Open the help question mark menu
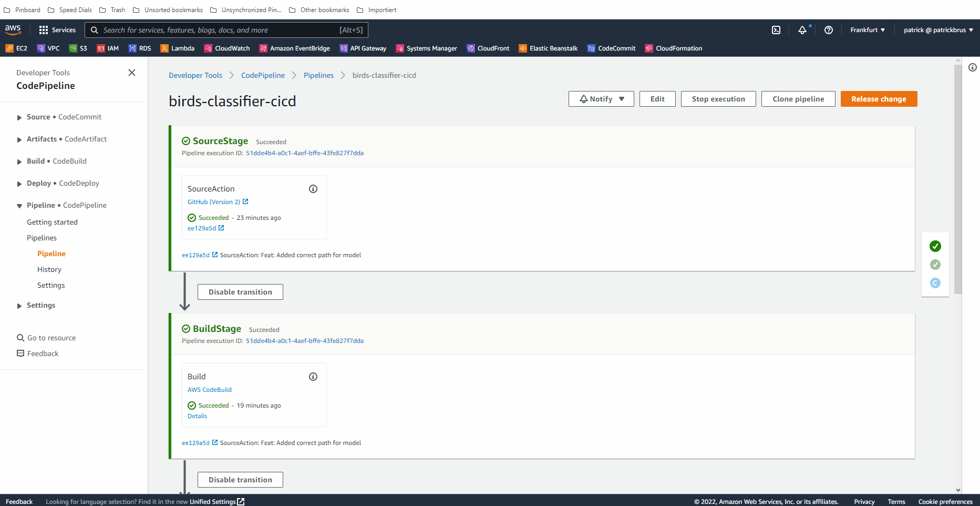Viewport: 980px width, 506px height. tap(829, 30)
